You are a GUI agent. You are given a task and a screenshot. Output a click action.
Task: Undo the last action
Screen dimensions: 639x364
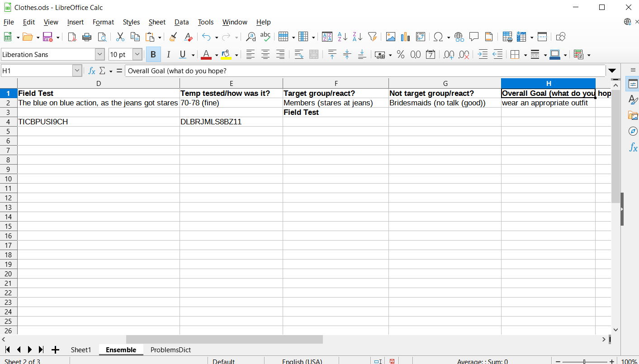point(207,37)
